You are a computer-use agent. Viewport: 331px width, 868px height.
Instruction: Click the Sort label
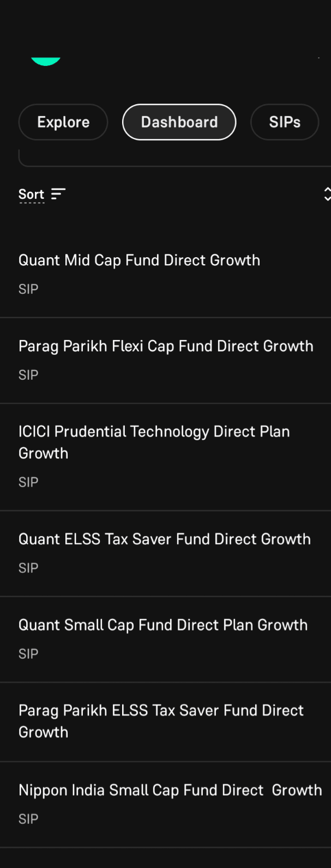tap(31, 194)
